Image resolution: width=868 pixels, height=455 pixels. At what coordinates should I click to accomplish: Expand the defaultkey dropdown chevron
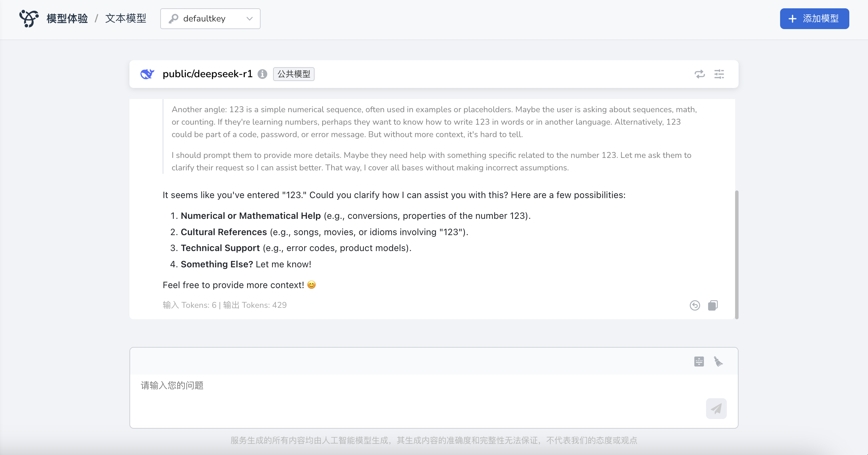[250, 19]
